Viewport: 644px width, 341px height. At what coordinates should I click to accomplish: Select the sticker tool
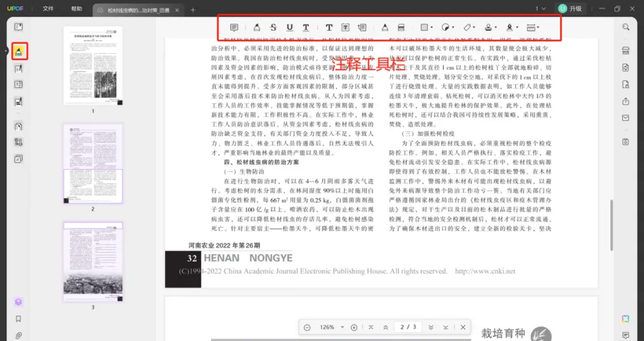click(445, 28)
